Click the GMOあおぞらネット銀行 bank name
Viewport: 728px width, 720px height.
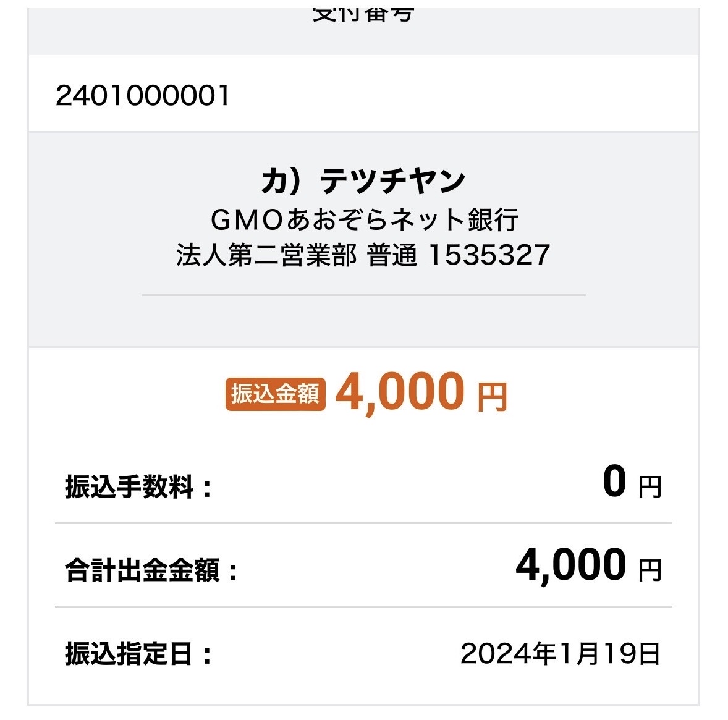click(364, 219)
